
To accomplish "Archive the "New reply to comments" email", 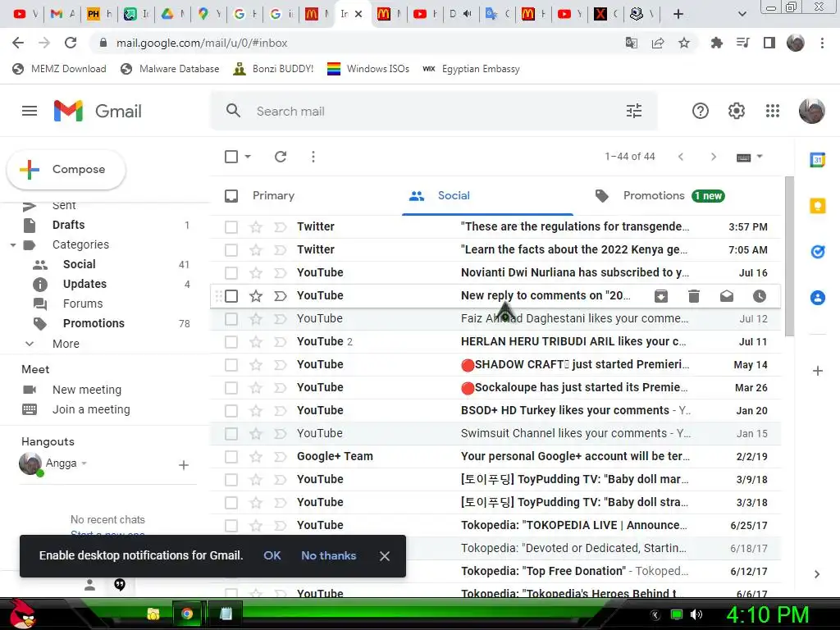I will point(661,295).
